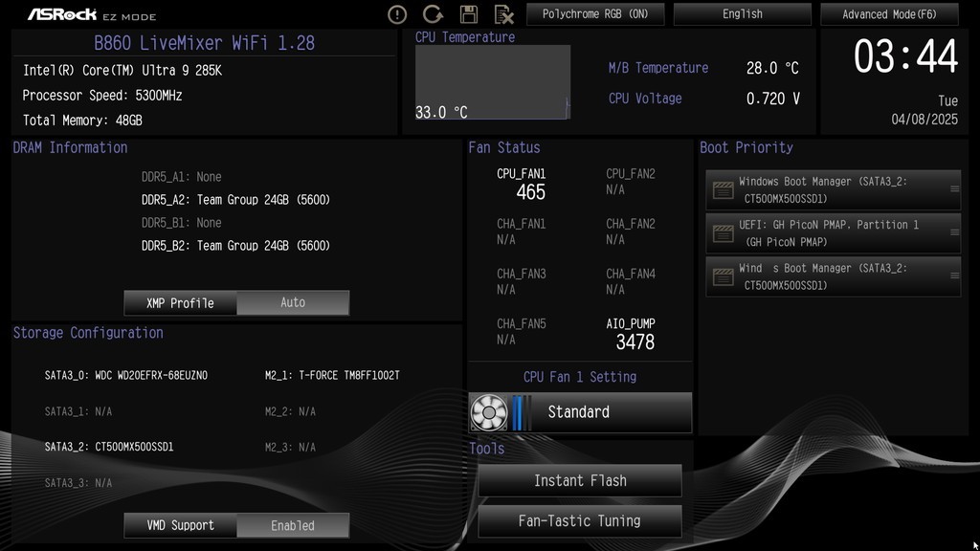Click the M/B Temperature 28.0 °C value
Screen dimensions: 980x551
(772, 68)
